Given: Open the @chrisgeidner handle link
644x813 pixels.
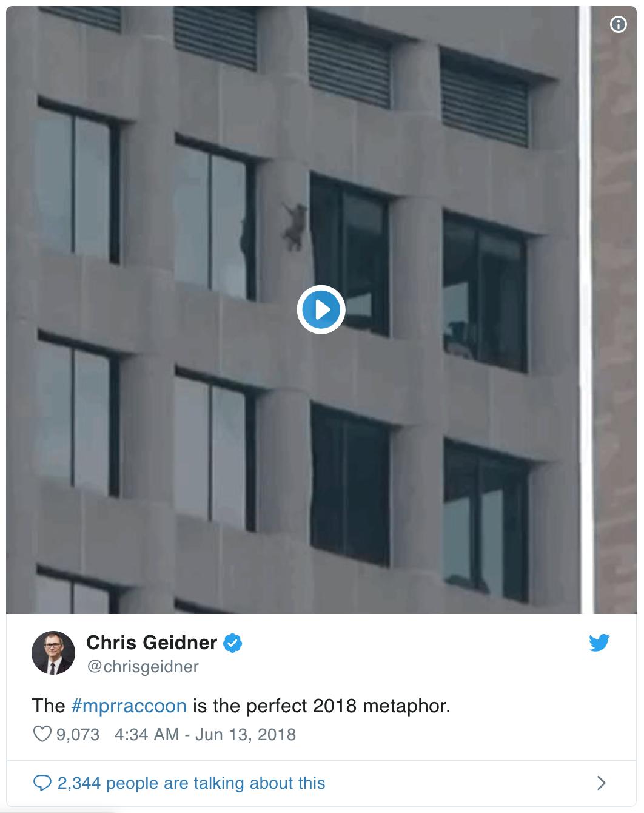Looking at the screenshot, I should [x=143, y=666].
